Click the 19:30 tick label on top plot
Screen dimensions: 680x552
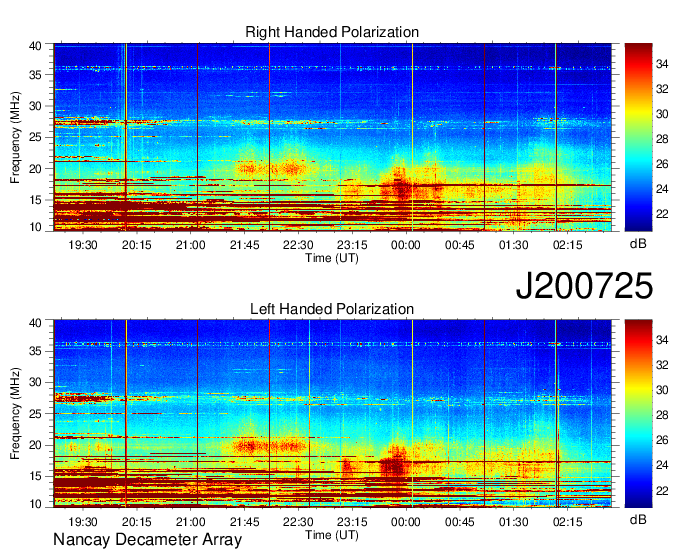coord(83,245)
